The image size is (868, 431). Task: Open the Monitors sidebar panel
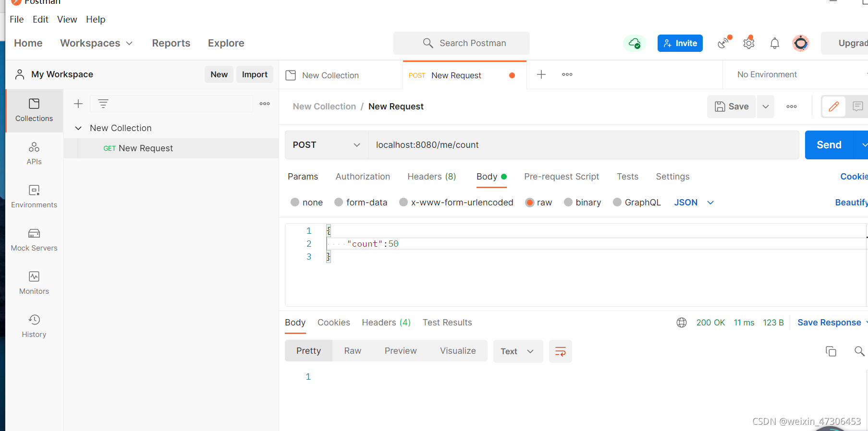pyautogui.click(x=34, y=283)
